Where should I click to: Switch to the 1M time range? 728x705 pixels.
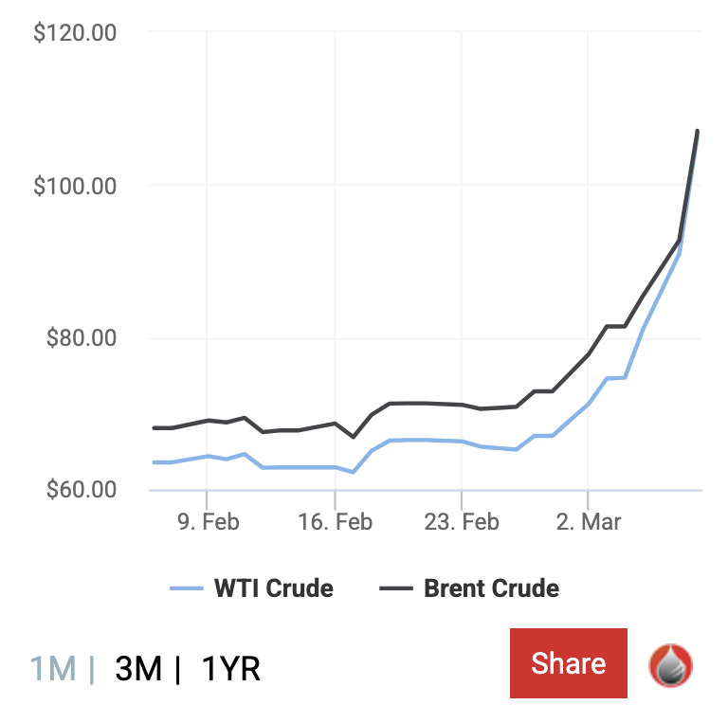[x=53, y=668]
